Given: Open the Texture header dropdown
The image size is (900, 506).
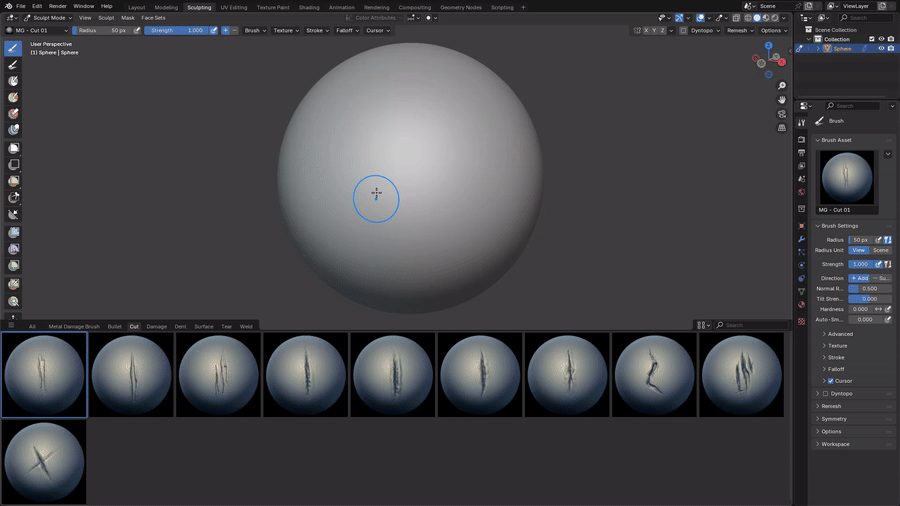Looking at the screenshot, I should point(285,30).
